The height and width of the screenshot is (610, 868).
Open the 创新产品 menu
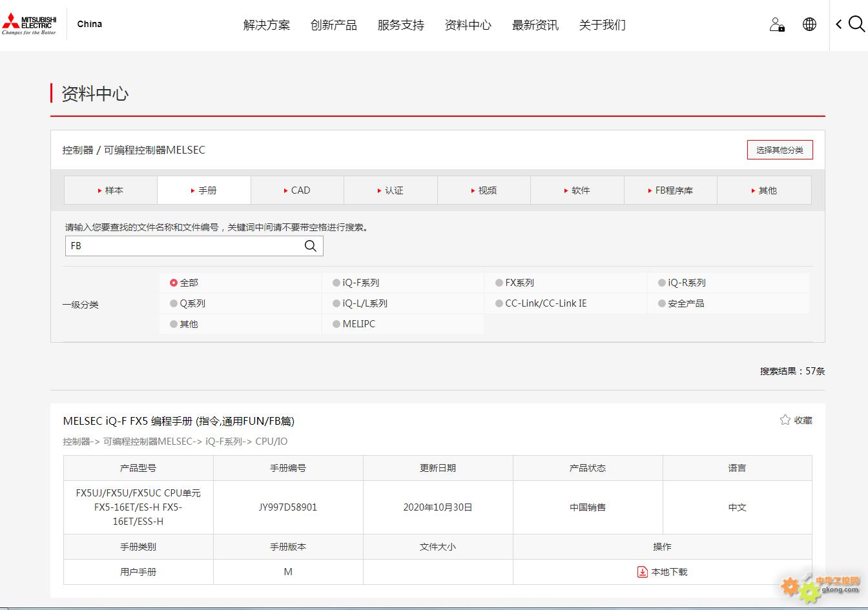334,25
